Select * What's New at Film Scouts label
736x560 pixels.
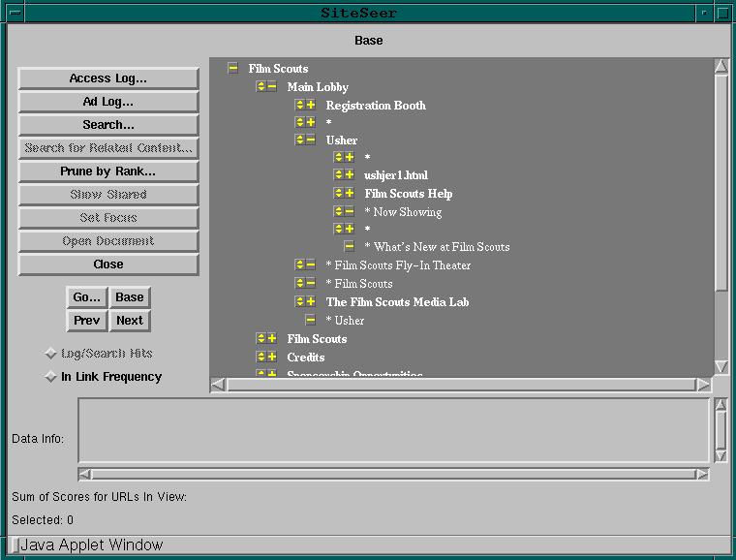[x=437, y=246]
